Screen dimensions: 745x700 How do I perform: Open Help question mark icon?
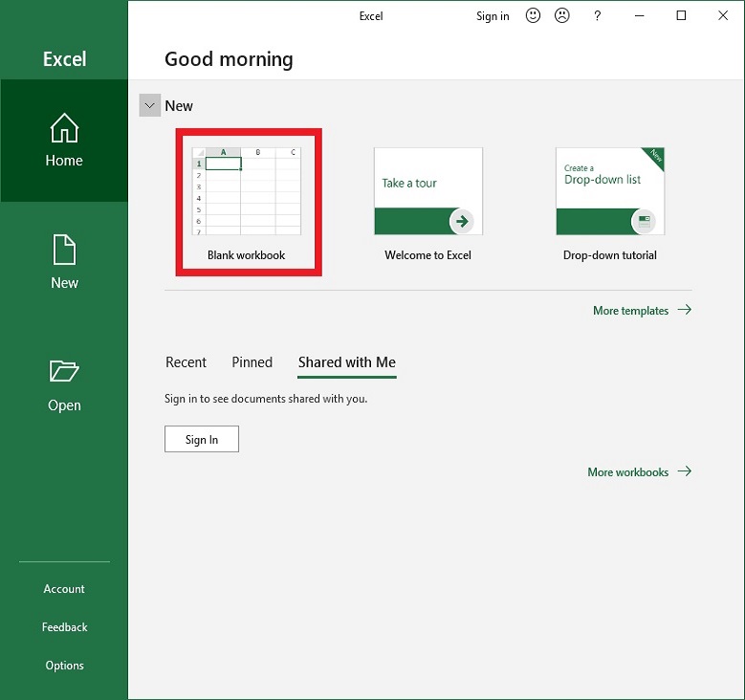[x=597, y=15]
